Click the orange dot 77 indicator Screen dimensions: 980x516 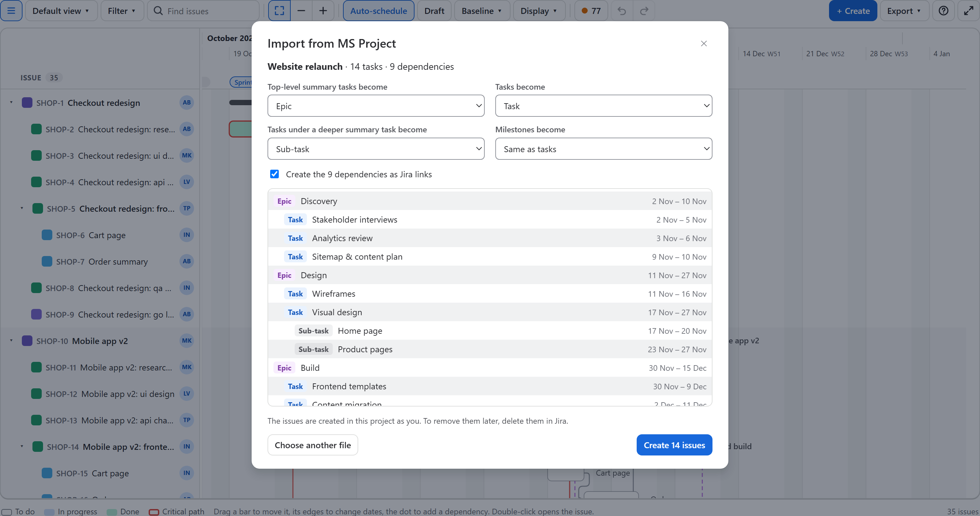pyautogui.click(x=591, y=11)
